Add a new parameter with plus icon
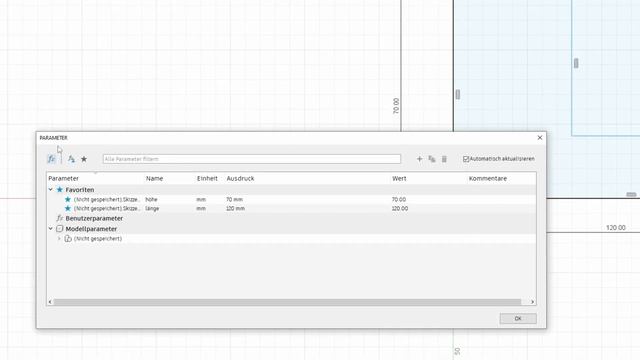Image resolution: width=640 pixels, height=360 pixels. pos(419,159)
